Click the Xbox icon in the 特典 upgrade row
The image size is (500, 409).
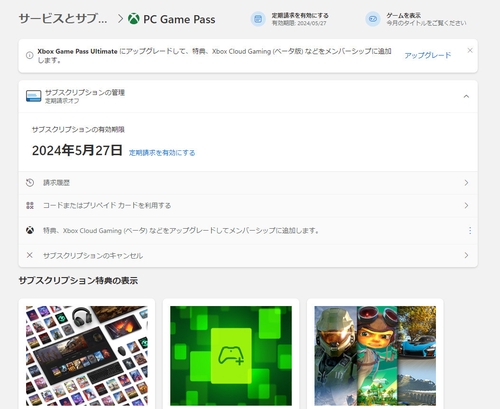coord(30,230)
